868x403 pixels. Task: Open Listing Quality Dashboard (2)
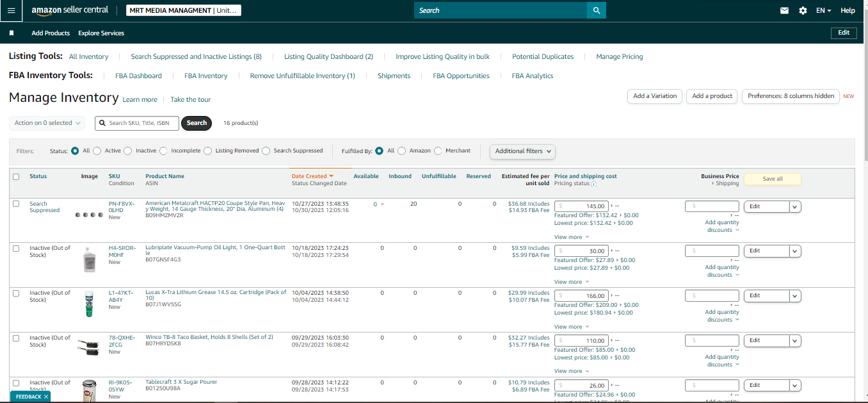pyautogui.click(x=328, y=56)
